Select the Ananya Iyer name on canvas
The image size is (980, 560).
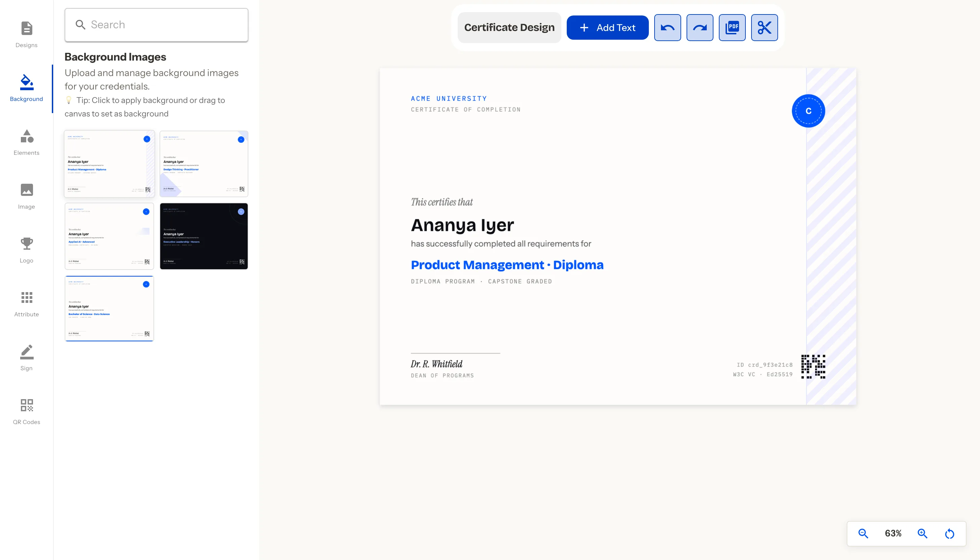462,225
